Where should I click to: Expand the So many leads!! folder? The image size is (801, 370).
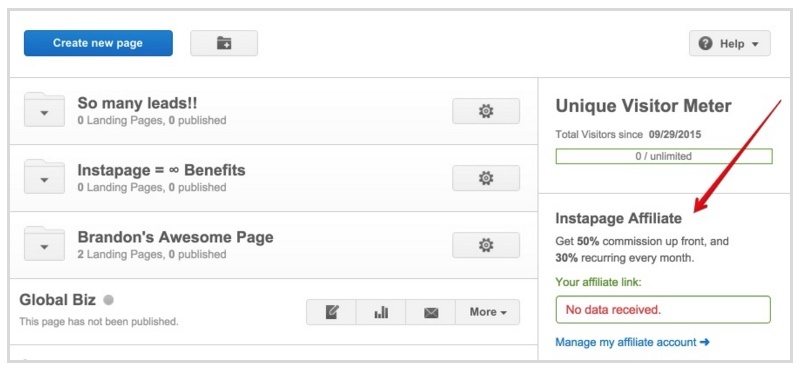[44, 112]
